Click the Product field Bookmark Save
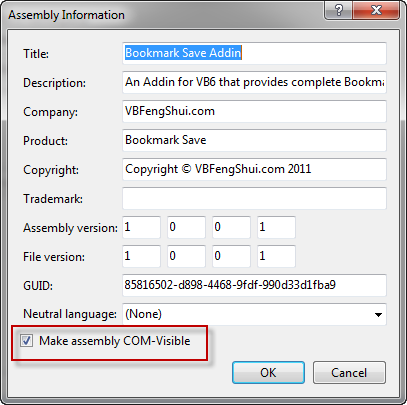 pyautogui.click(x=254, y=140)
